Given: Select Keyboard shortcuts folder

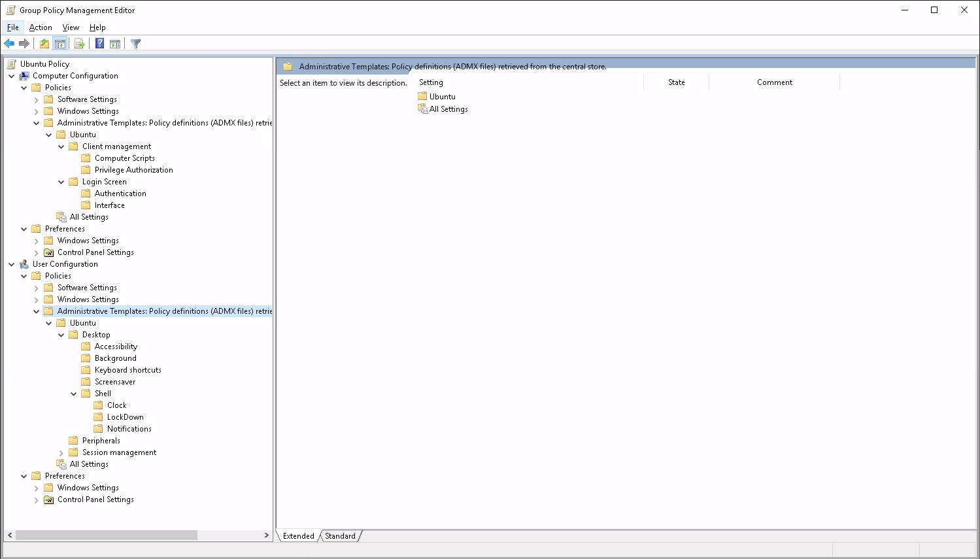Looking at the screenshot, I should 128,370.
